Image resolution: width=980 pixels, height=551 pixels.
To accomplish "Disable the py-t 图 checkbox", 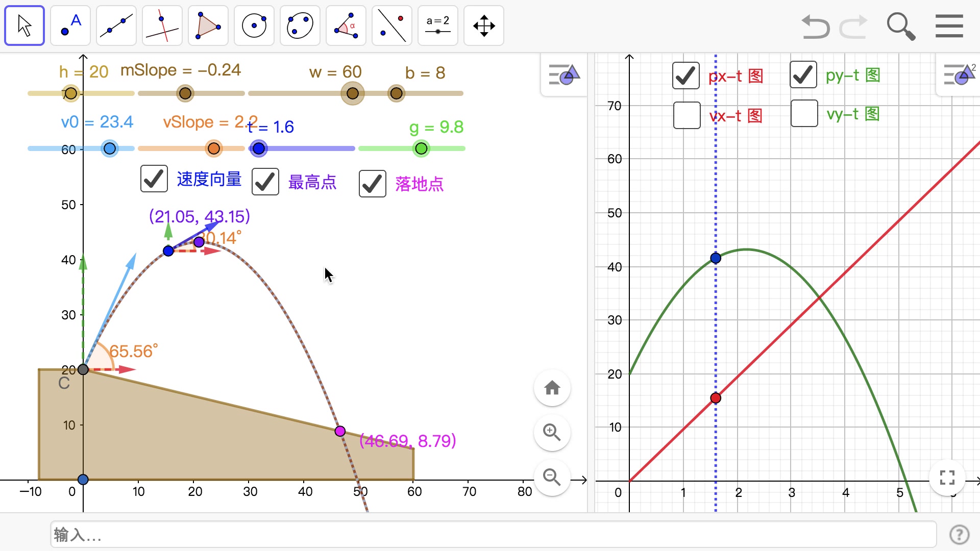I will 803,74.
